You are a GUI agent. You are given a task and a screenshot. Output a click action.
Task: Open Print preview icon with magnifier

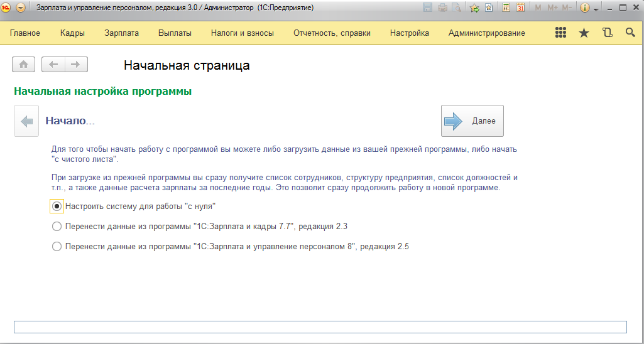click(x=456, y=8)
